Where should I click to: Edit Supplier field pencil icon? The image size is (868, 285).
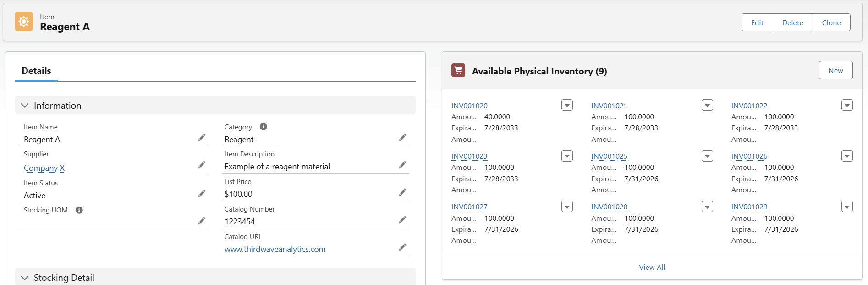202,165
